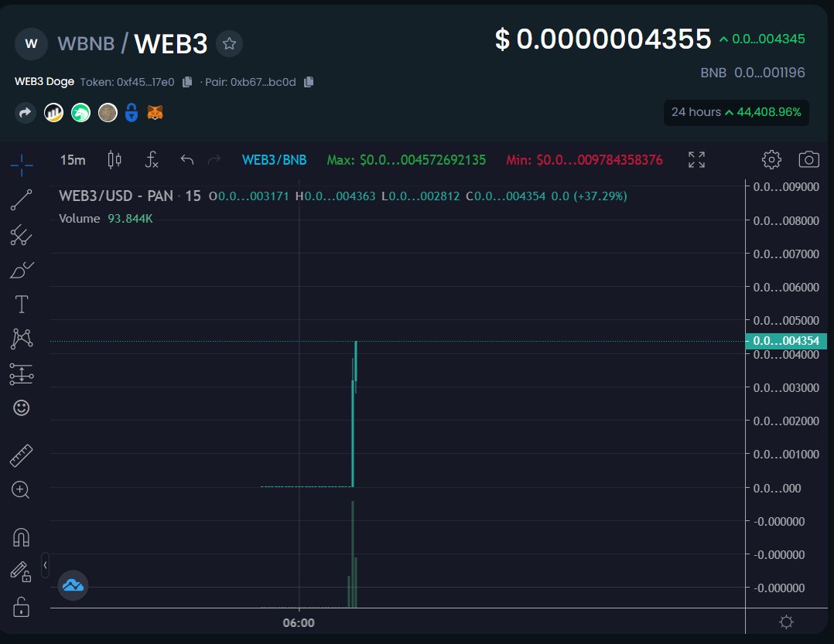This screenshot has height=644, width=834.
Task: Select the Text annotation tool
Action: (x=22, y=305)
